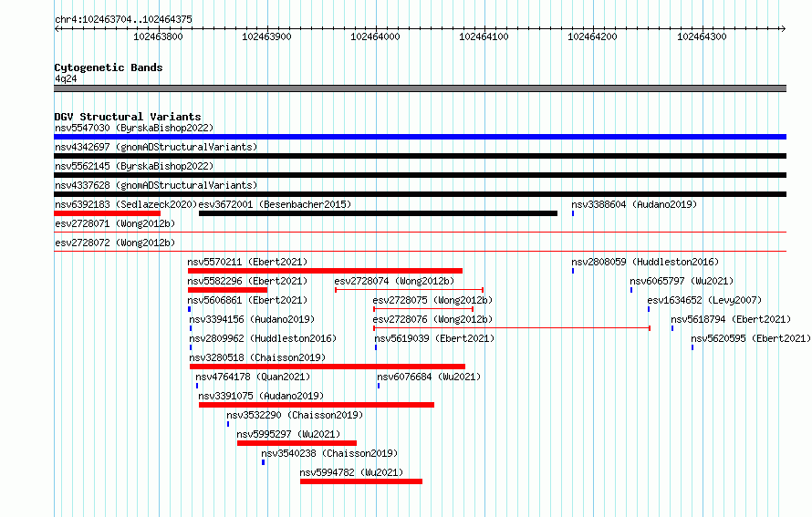Open esv2728074 (Wong2012b) label
Screen dimensions: 812x517
click(394, 281)
